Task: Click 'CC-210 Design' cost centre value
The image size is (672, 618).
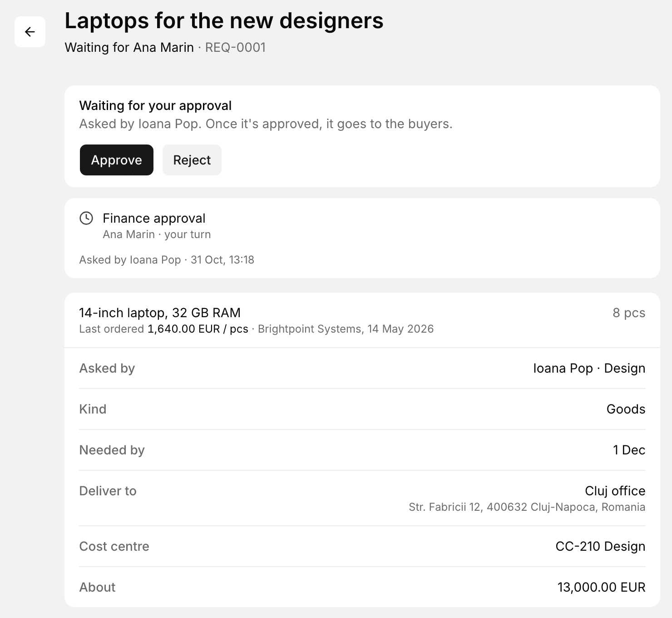Action: [x=601, y=546]
